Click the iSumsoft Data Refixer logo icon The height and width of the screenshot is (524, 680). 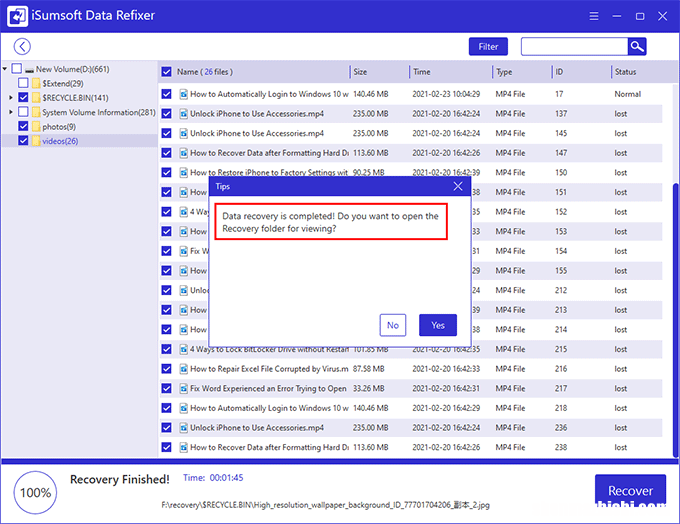tap(17, 16)
